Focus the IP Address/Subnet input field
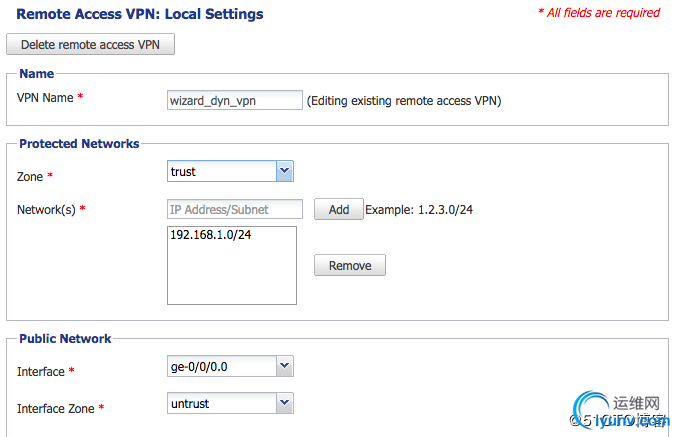 point(235,209)
